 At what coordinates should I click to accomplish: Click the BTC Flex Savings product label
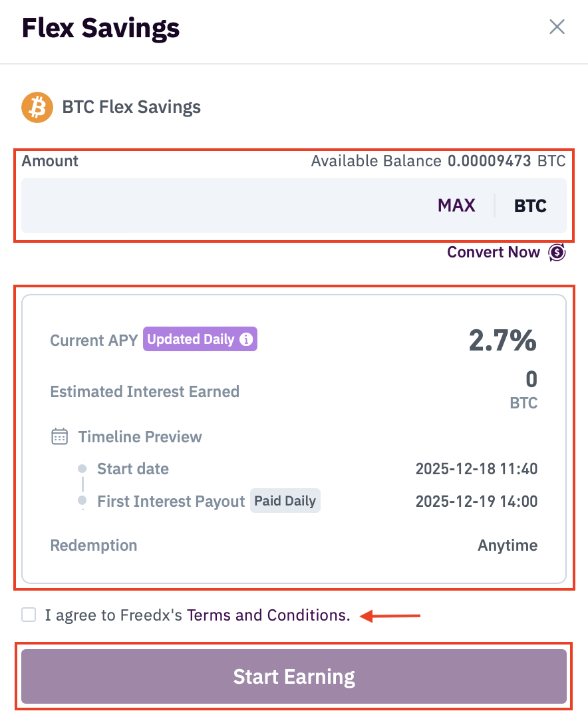click(x=131, y=107)
